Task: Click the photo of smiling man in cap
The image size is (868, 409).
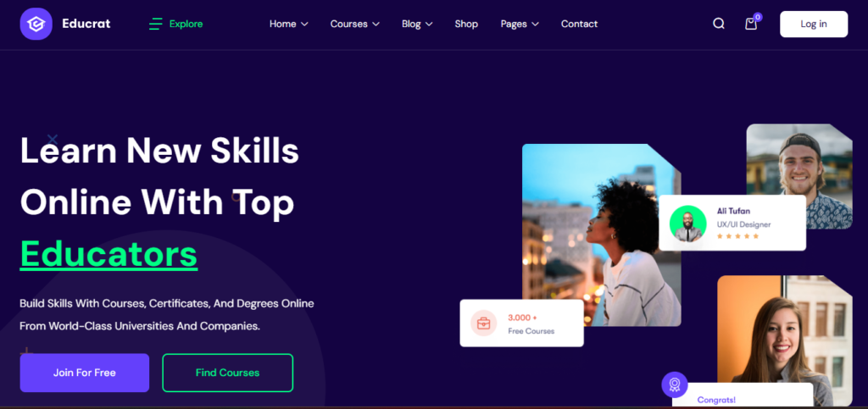Action: 799,176
